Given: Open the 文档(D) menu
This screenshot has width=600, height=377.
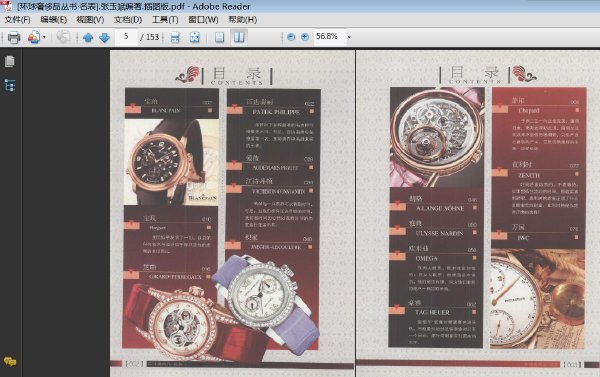Looking at the screenshot, I should 128,20.
